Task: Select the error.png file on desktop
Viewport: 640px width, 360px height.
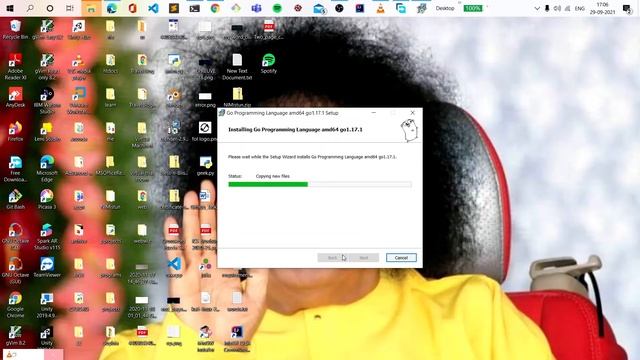Action: click(205, 99)
